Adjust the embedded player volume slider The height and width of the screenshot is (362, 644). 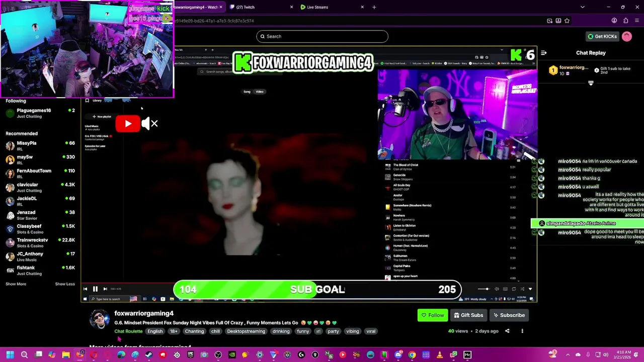pos(483,289)
